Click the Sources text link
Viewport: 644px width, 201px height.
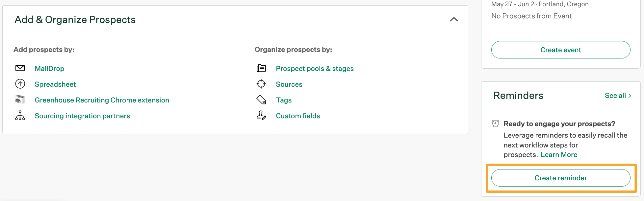pos(289,84)
